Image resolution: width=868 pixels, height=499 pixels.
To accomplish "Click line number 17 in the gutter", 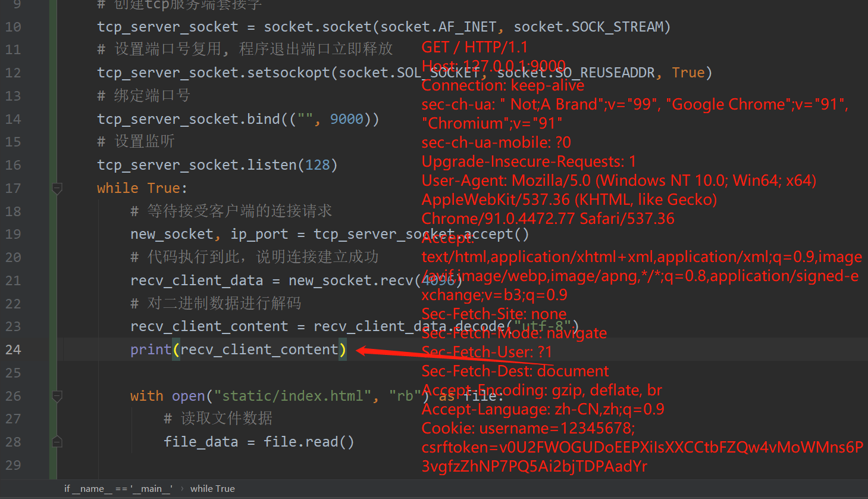I will pyautogui.click(x=13, y=188).
